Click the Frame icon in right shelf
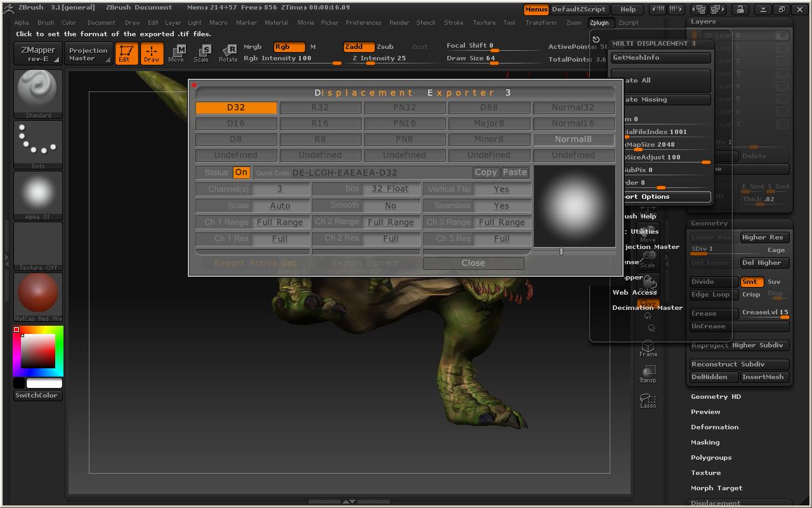Image resolution: width=812 pixels, height=508 pixels. [x=648, y=348]
